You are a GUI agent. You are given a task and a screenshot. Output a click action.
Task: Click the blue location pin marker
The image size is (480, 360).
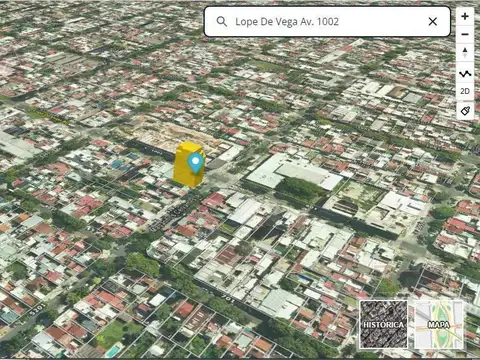(196, 163)
